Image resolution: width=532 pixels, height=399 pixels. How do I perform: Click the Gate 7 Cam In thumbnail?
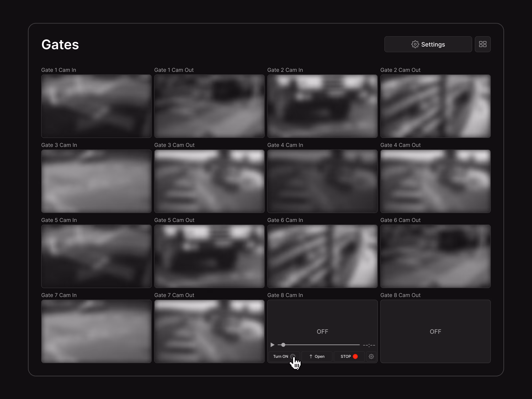(x=96, y=331)
